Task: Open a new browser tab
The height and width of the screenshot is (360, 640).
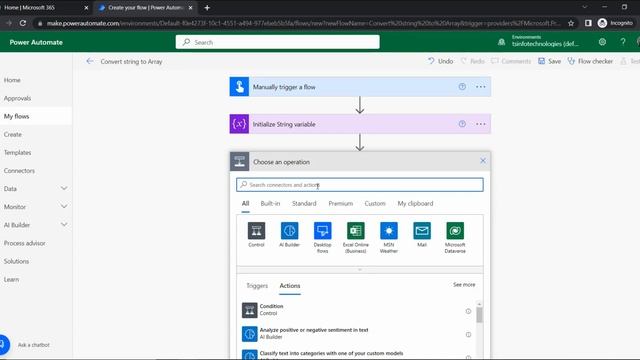Action: [x=207, y=8]
